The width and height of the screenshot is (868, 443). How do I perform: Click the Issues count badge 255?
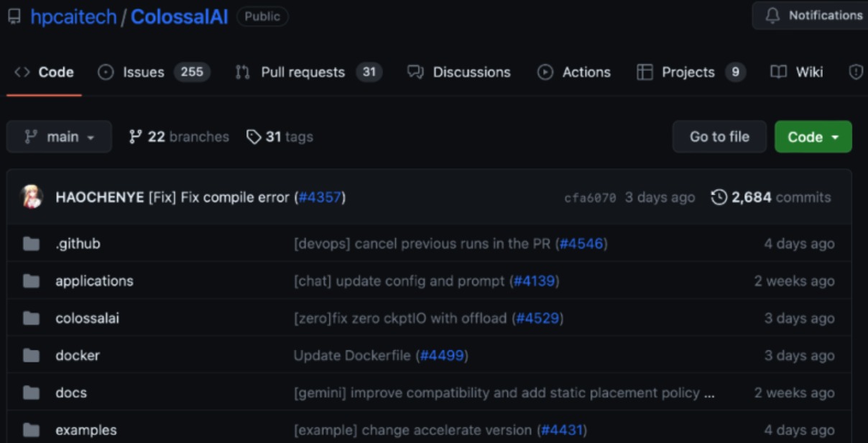click(x=192, y=72)
